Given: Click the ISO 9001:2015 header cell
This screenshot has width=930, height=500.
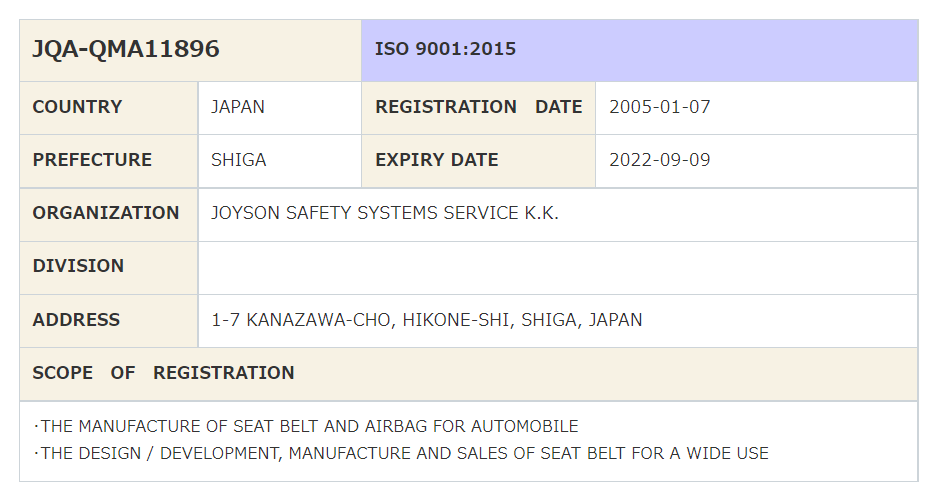Looking at the screenshot, I should [x=445, y=49].
